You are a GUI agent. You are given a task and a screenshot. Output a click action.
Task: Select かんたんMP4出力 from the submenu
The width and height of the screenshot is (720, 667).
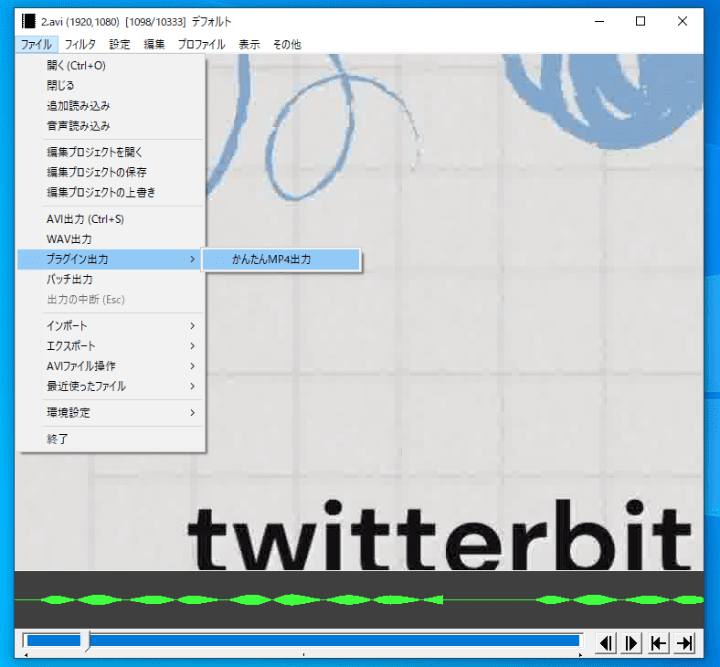[x=280, y=259]
